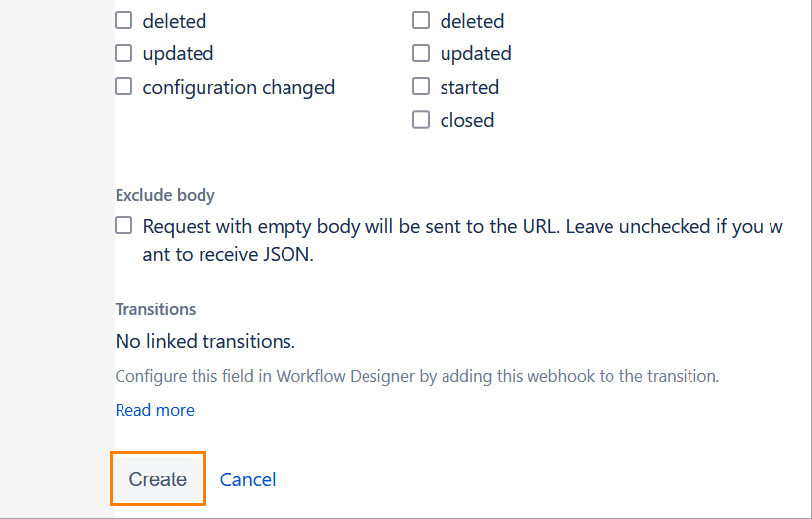Click the 'Exclude body' section heading
Screen dimensions: 812x519
[165, 195]
